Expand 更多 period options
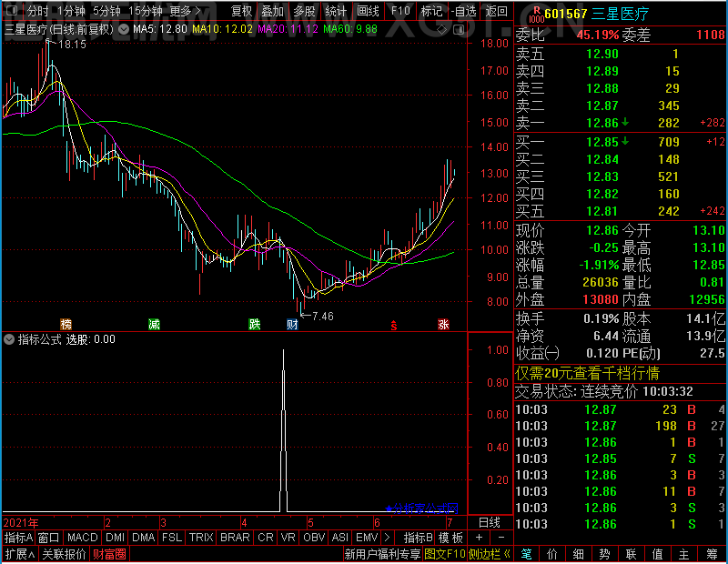The height and width of the screenshot is (564, 728). (x=185, y=11)
